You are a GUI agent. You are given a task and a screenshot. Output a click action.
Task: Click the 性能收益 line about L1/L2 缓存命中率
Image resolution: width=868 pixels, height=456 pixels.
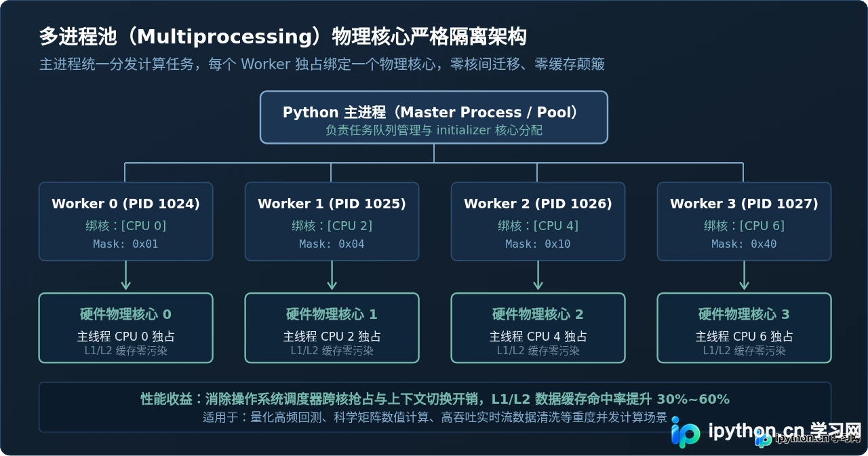click(x=435, y=399)
